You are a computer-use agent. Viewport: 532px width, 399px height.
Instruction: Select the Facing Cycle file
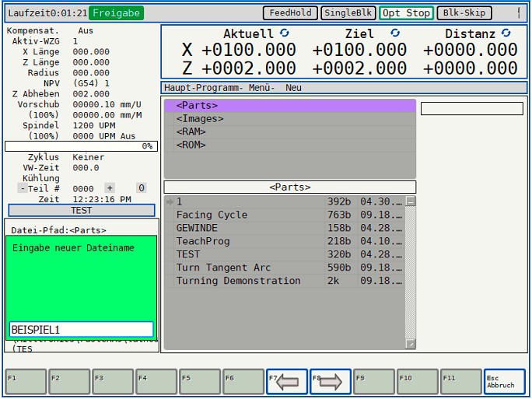(x=285, y=215)
